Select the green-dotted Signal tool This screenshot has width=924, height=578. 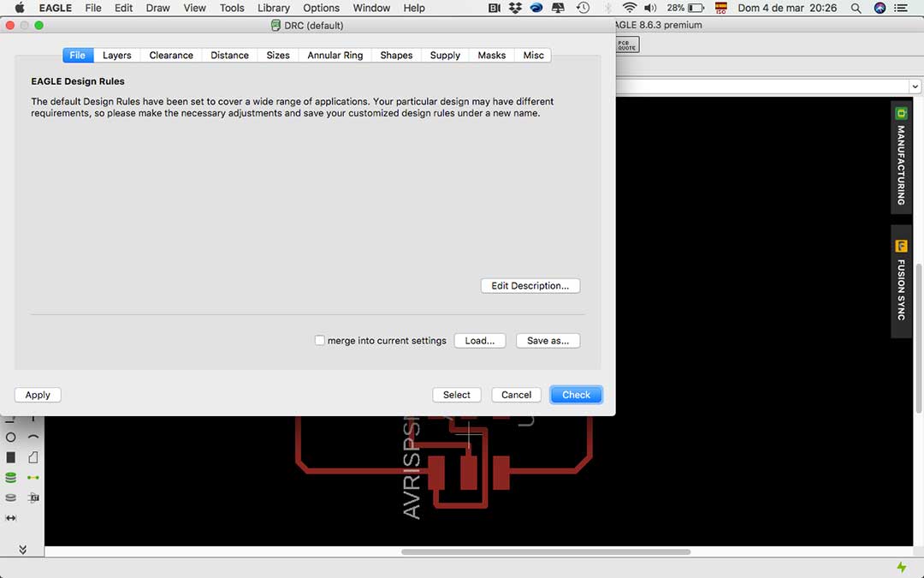point(33,477)
